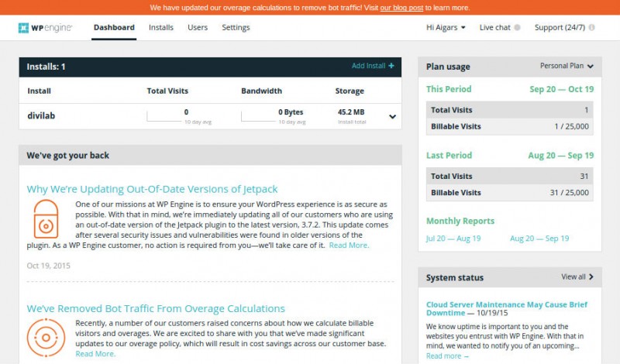
Task: Click the info icon next to Support (24/7)
Action: pos(591,28)
